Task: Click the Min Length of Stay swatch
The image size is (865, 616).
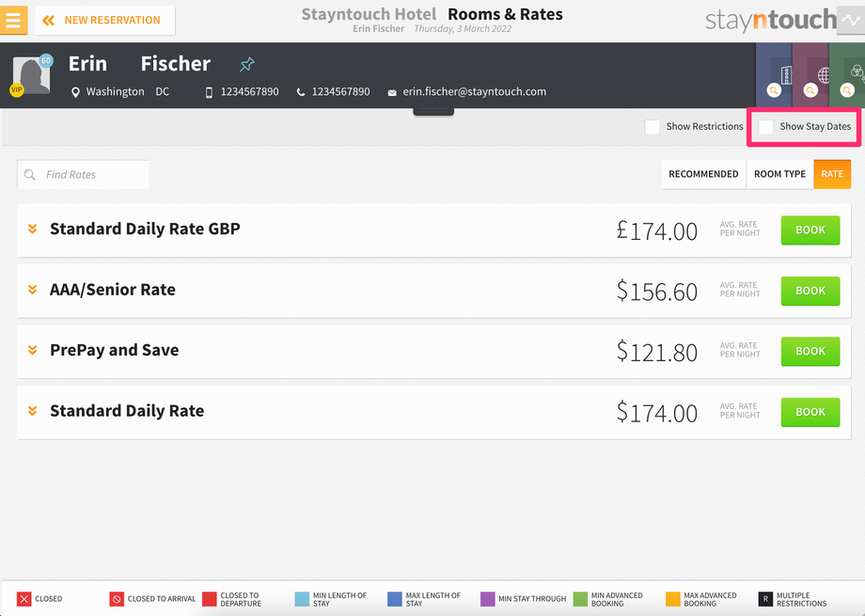Action: pos(302,599)
